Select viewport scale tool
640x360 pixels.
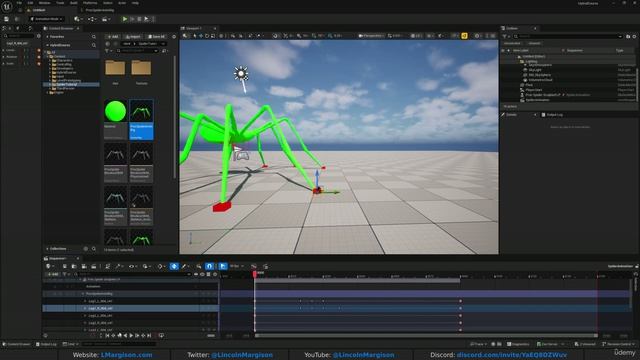click(x=213, y=36)
